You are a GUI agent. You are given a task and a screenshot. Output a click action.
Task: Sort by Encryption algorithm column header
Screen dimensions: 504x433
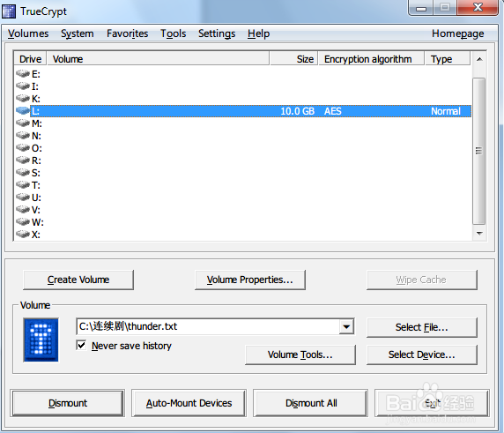point(371,59)
